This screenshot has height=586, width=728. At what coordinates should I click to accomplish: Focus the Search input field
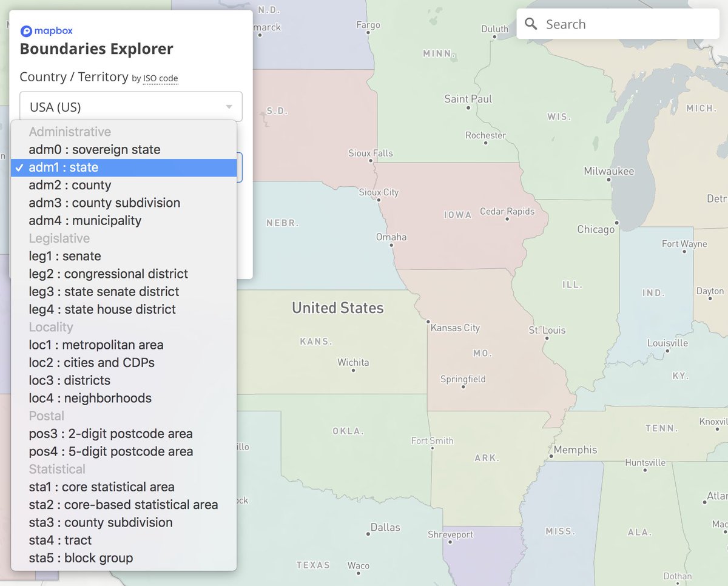pyautogui.click(x=618, y=24)
